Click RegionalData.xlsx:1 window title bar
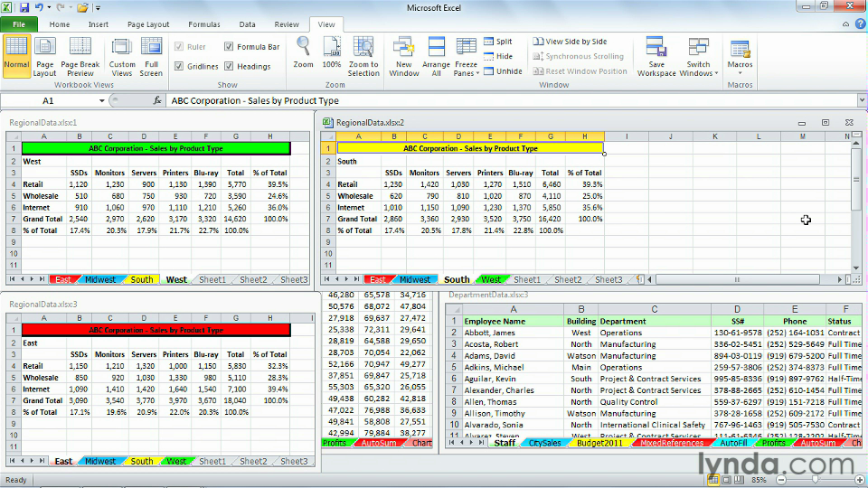This screenshot has height=488, width=868. tap(157, 123)
